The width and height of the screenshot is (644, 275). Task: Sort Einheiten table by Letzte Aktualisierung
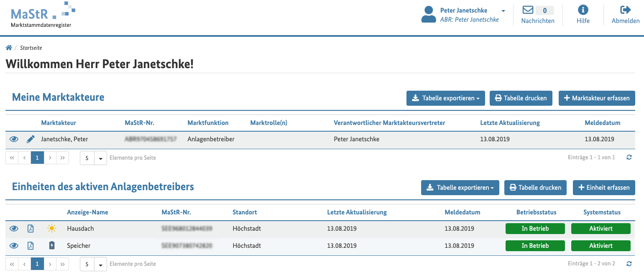[x=357, y=212]
